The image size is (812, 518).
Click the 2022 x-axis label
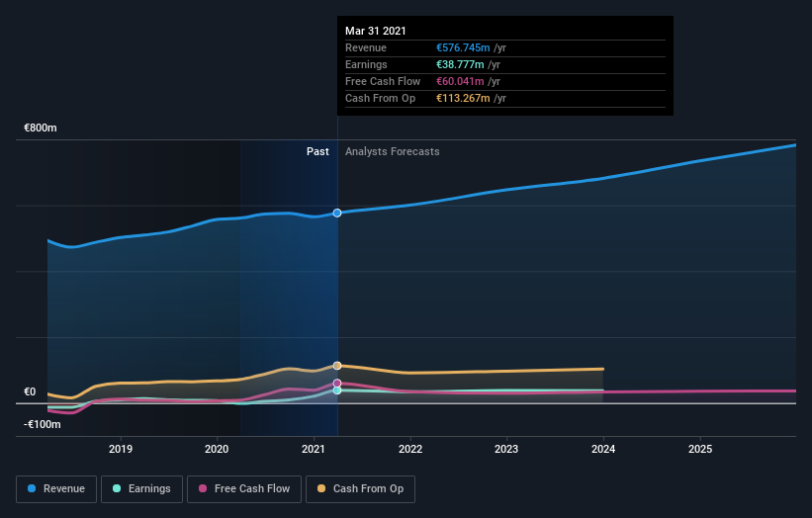click(410, 449)
